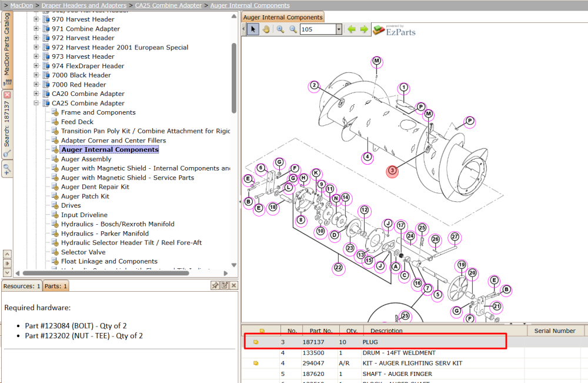Click the highlighted callout 3 on the diagram

tap(392, 171)
